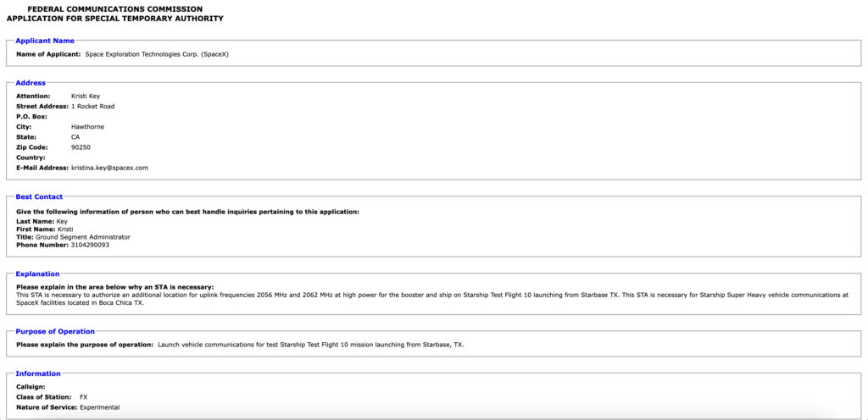The height and width of the screenshot is (420, 868).
Task: Click the 'E-Mail Address:' label
Action: (x=42, y=168)
